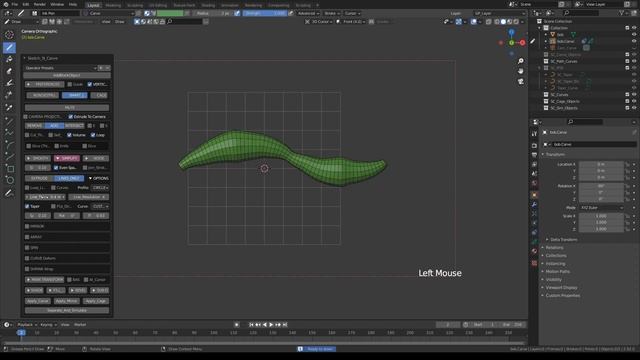Select the Cursor tool at toolbar top
Viewport: 640px width, 360px height.
tap(9, 35)
